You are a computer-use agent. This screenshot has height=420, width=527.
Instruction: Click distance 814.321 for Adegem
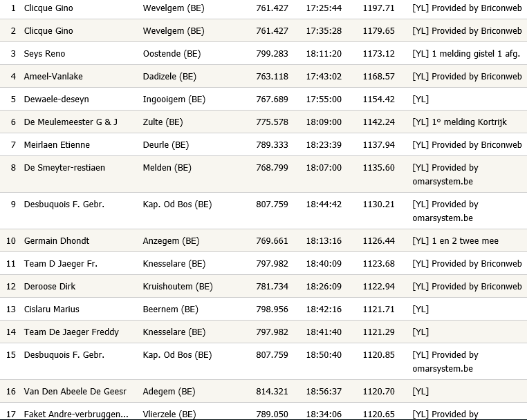point(272,392)
